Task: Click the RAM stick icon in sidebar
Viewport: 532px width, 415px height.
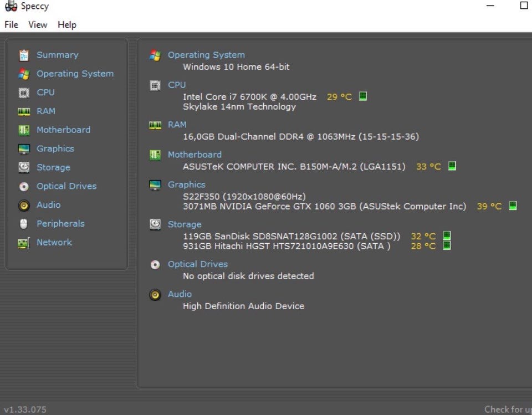Action: (x=24, y=111)
